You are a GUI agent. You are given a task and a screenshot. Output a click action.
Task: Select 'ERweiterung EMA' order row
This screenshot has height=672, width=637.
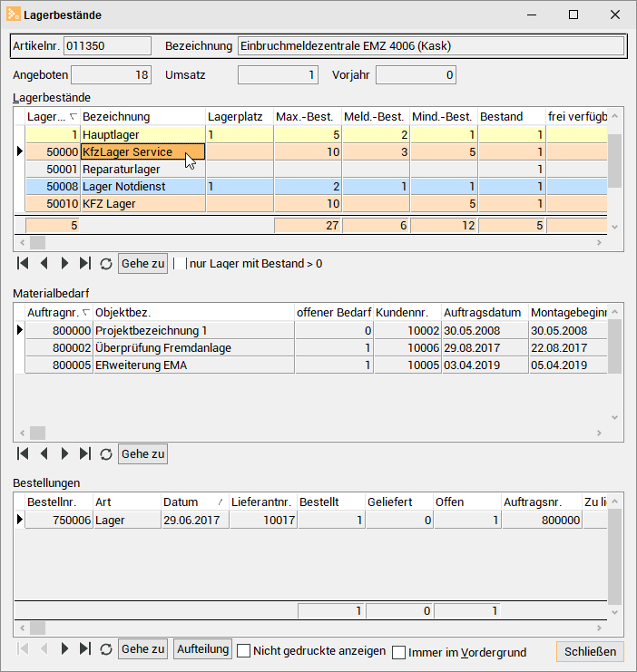point(317,365)
